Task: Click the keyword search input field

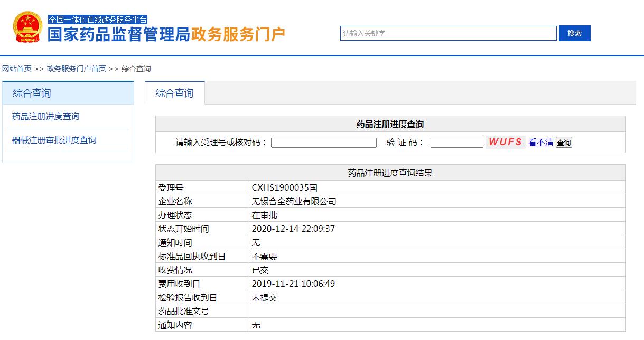Action: (449, 33)
